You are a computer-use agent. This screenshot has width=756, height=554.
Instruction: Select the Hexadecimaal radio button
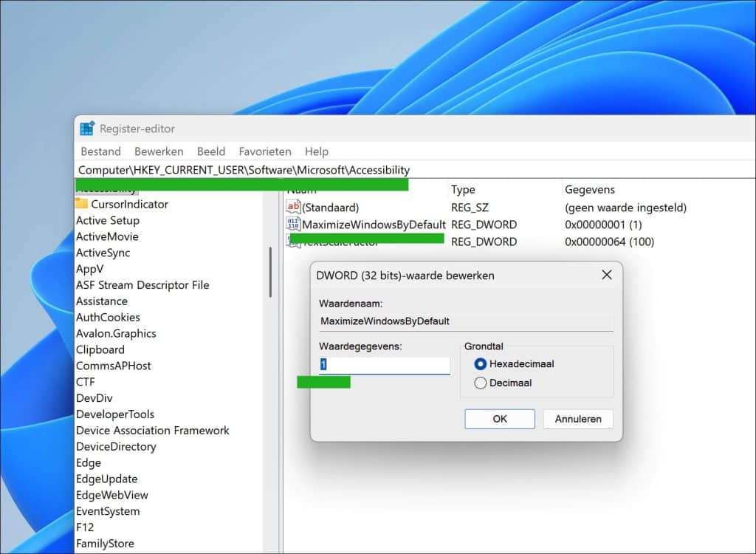480,364
